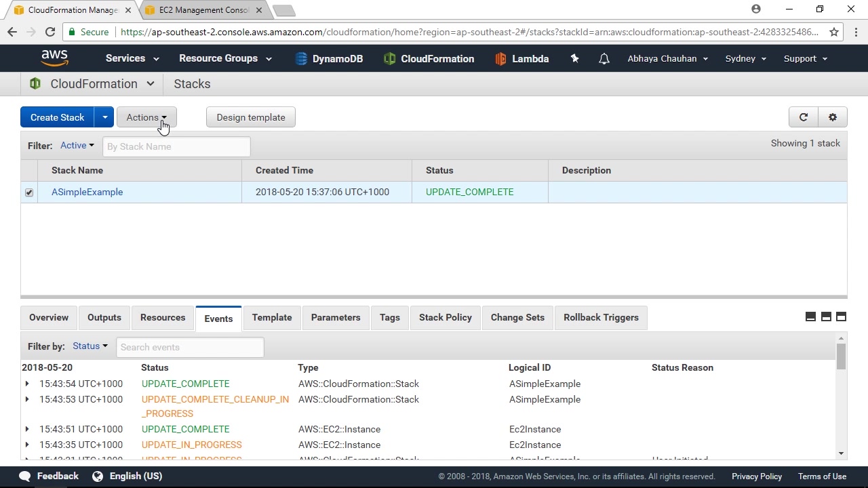
Task: Open the Abhaya Chauhan account menu
Action: pos(668,58)
